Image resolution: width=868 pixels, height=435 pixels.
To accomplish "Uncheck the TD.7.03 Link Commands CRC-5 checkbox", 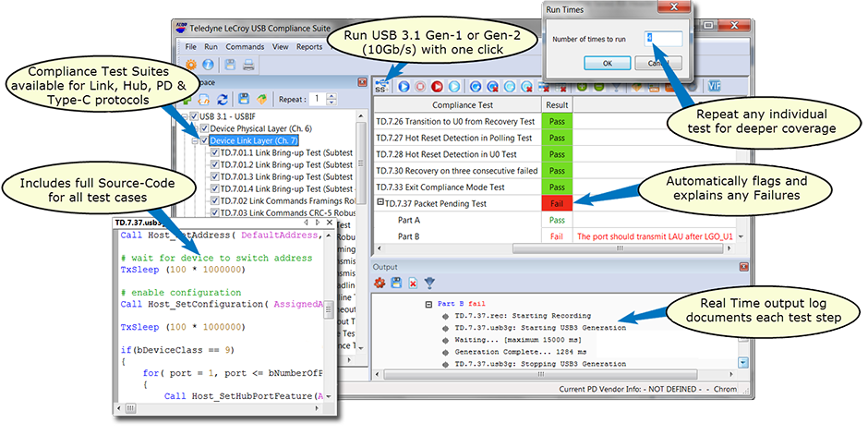I will click(x=215, y=212).
